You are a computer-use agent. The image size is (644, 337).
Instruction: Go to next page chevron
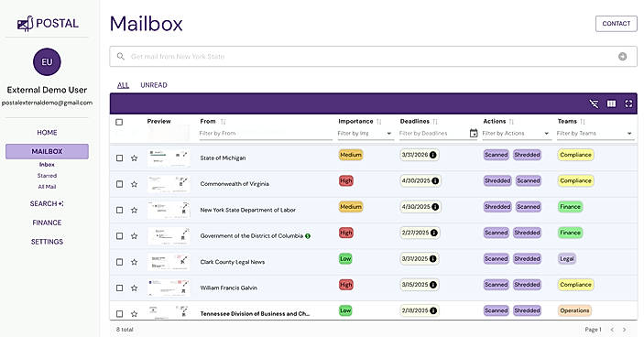624,329
